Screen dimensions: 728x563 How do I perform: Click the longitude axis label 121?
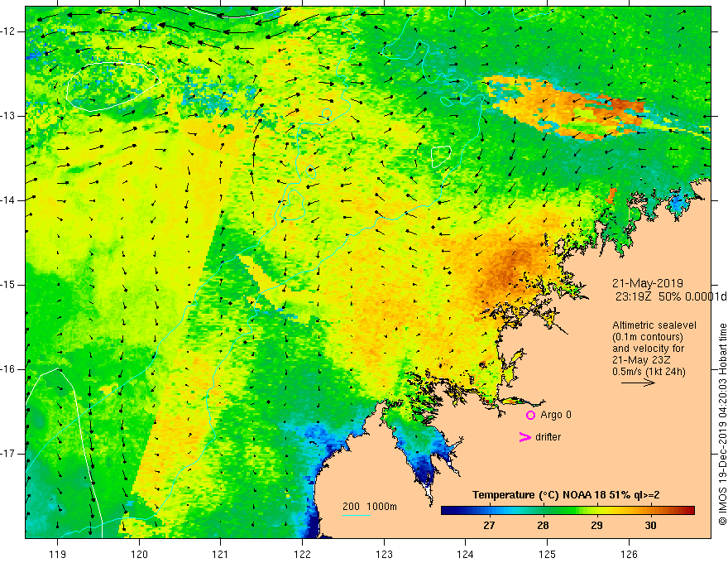click(x=220, y=554)
